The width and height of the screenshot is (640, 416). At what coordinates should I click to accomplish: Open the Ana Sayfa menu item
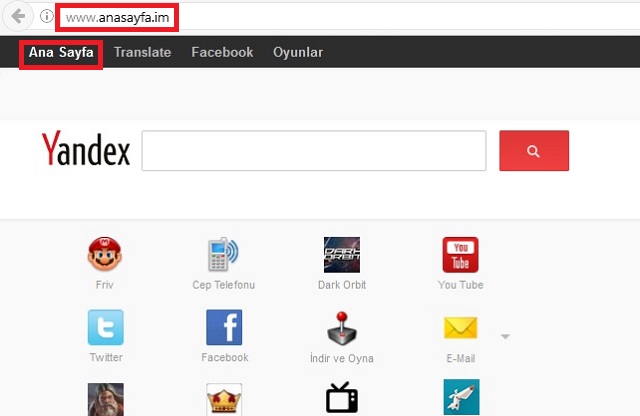61,52
